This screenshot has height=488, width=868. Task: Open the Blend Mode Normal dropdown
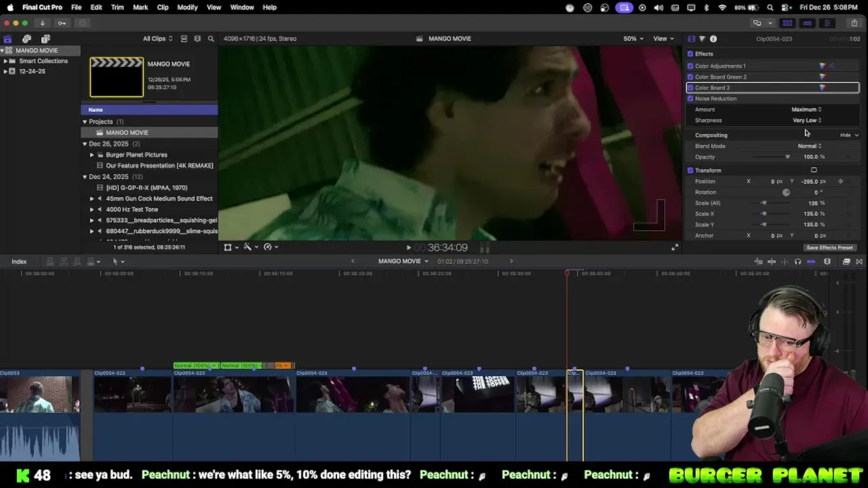810,146
